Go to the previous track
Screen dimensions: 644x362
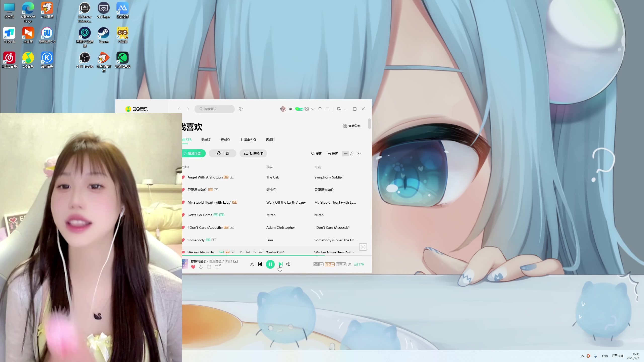[260, 264]
